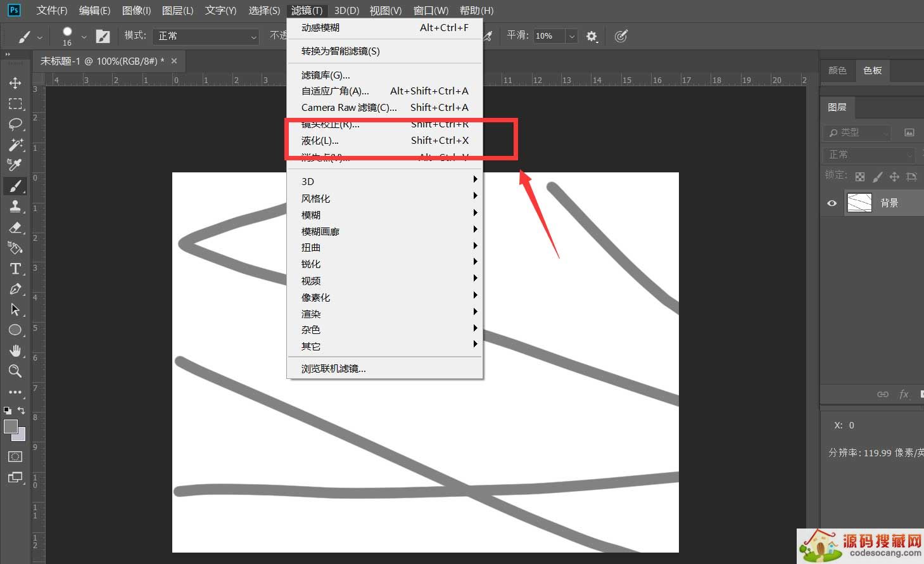The image size is (924, 564).
Task: Select the Move tool
Action: click(15, 83)
